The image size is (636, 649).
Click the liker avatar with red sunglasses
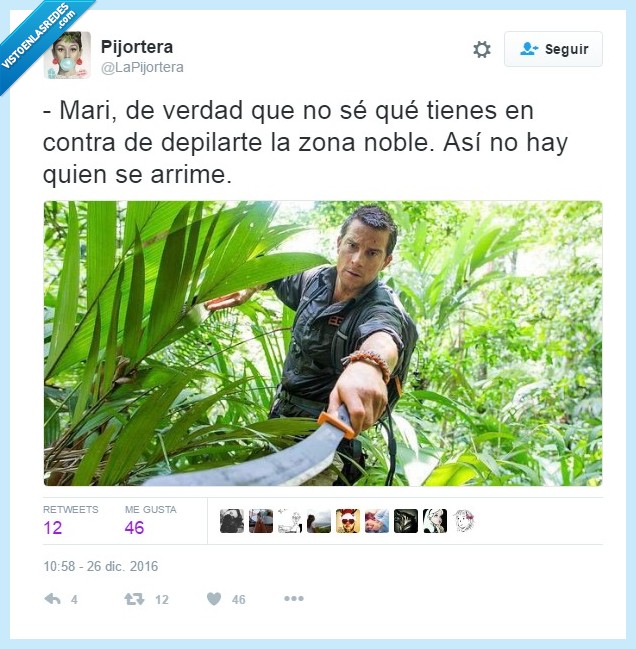348,521
